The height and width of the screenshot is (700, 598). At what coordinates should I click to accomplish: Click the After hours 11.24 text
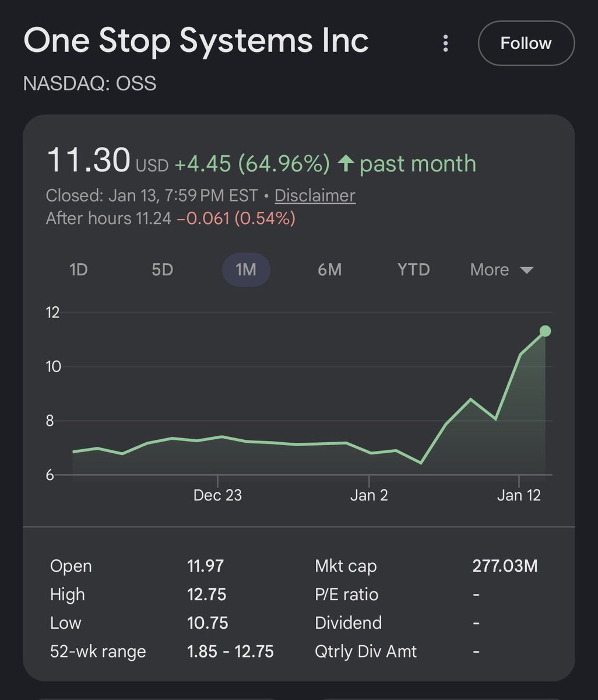coord(108,219)
